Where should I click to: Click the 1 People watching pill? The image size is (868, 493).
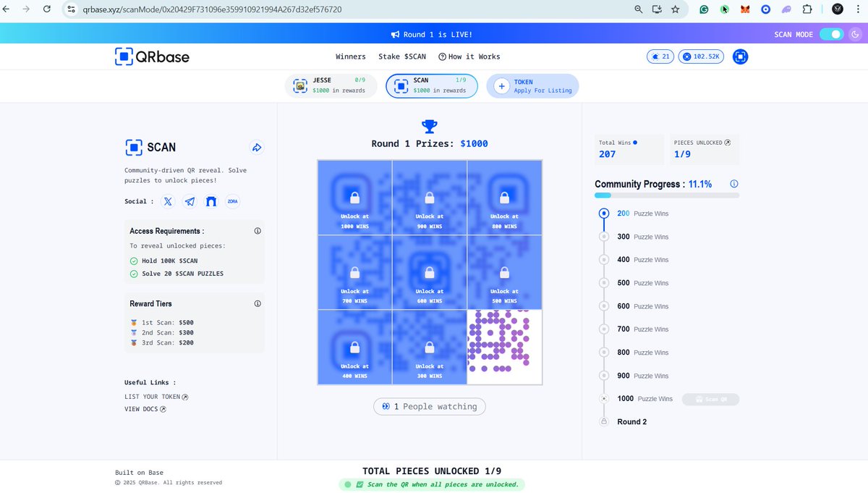(430, 407)
